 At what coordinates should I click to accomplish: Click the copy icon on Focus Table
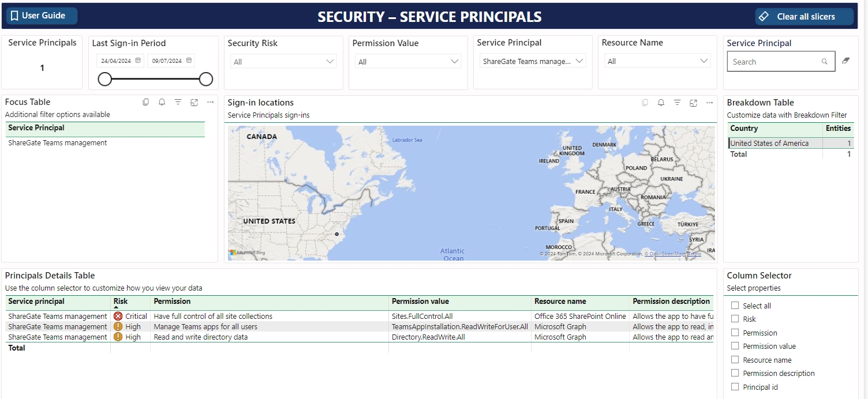[x=146, y=102]
